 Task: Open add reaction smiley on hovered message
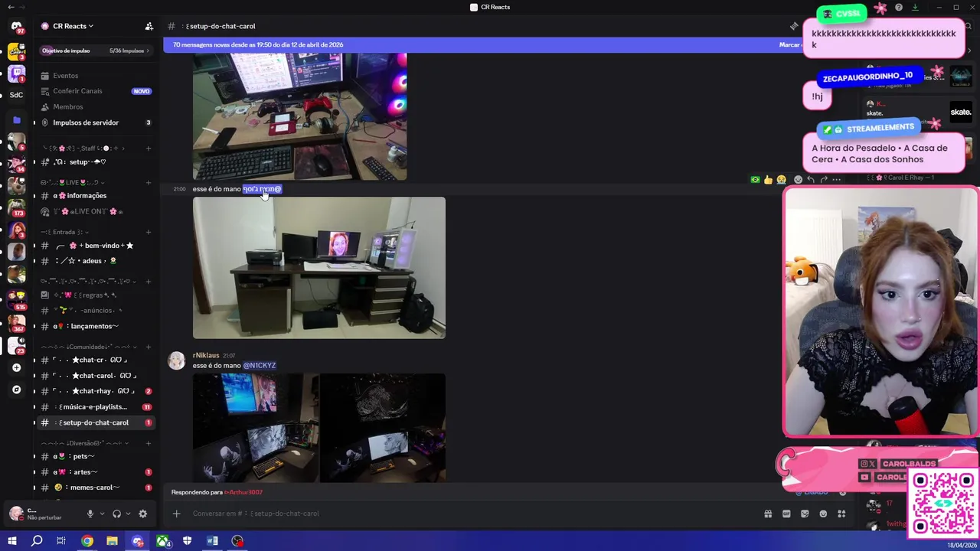point(798,179)
